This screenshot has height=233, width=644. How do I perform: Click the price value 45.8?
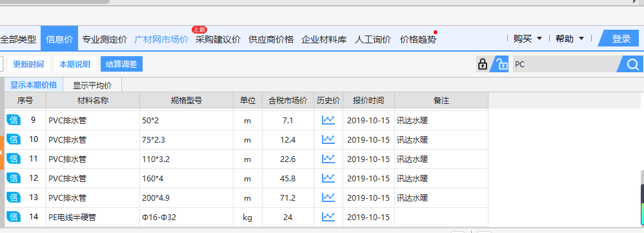click(x=288, y=179)
